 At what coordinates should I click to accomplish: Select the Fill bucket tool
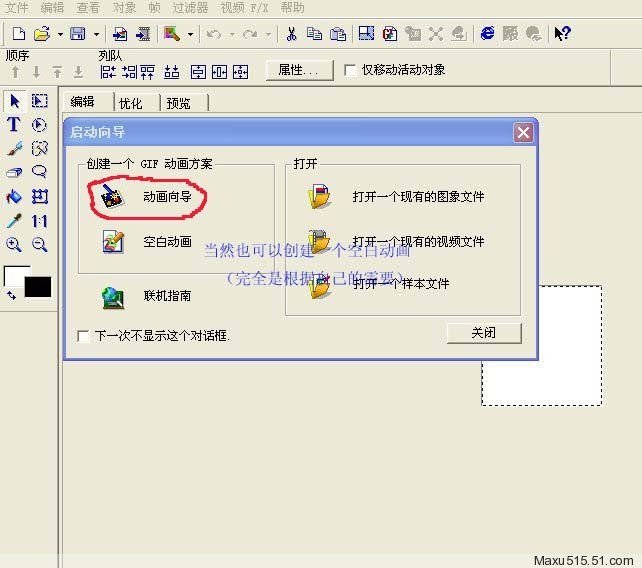[14, 197]
